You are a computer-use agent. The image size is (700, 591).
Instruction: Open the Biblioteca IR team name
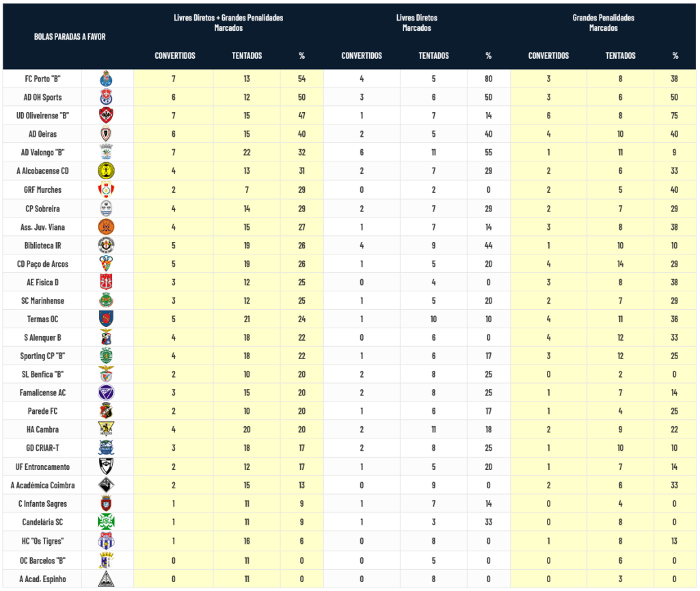(x=42, y=245)
